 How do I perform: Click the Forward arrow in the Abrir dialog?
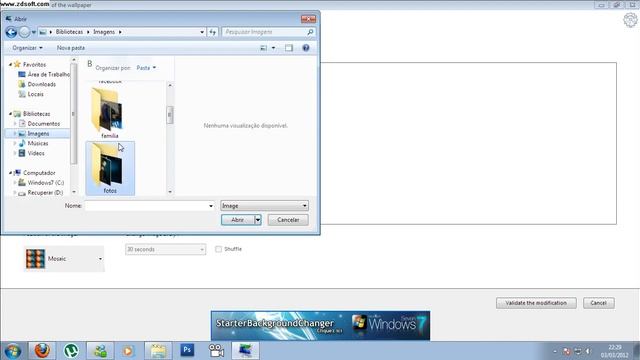24,32
